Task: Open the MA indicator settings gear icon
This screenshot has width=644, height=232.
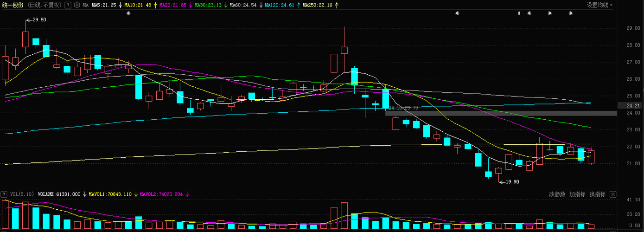Action: (77, 5)
